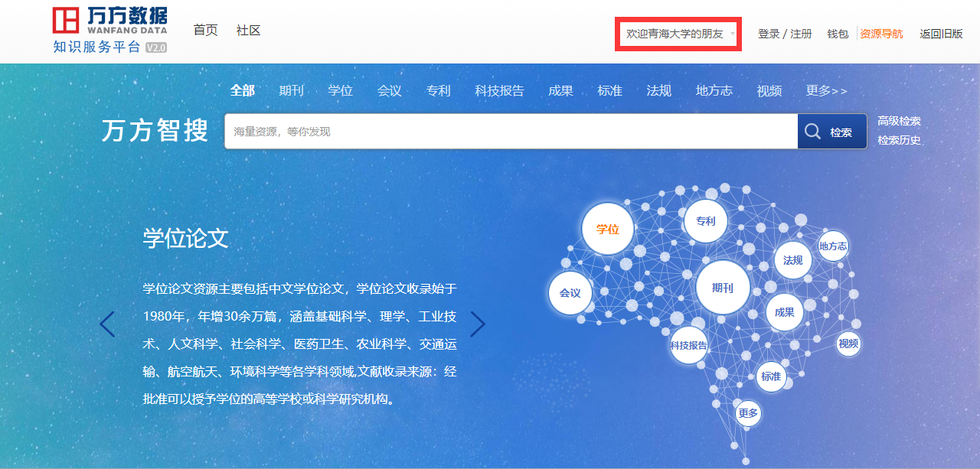Expand the 欢迎青海大学的朋友 dropdown
This screenshot has width=980, height=469.
(x=678, y=34)
